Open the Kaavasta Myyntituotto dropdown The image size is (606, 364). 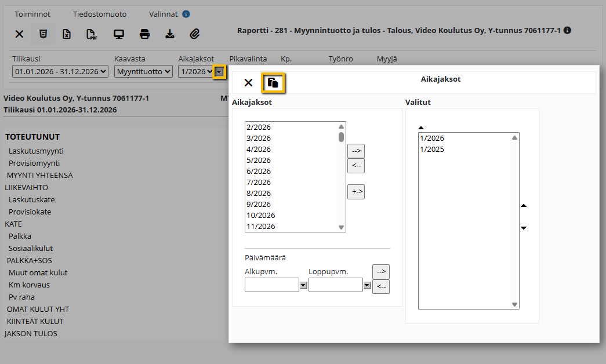click(143, 71)
